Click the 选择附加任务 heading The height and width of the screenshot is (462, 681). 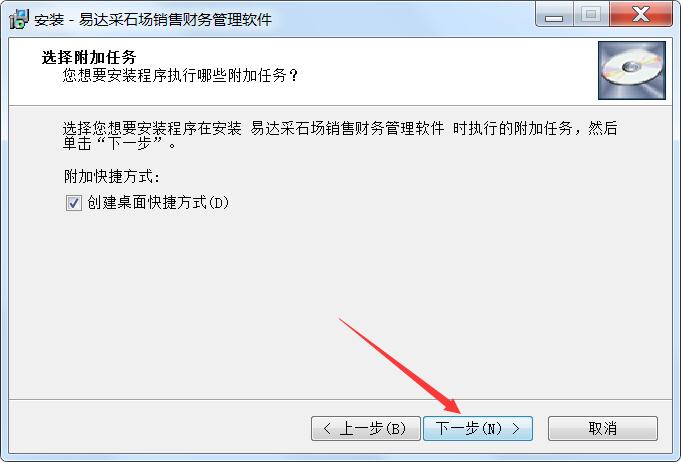pos(89,57)
